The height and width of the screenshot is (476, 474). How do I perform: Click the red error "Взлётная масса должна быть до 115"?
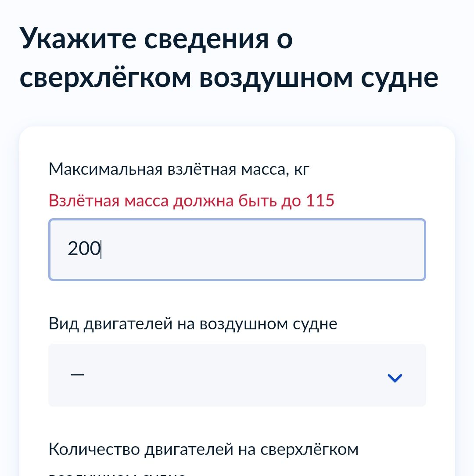coord(191,201)
